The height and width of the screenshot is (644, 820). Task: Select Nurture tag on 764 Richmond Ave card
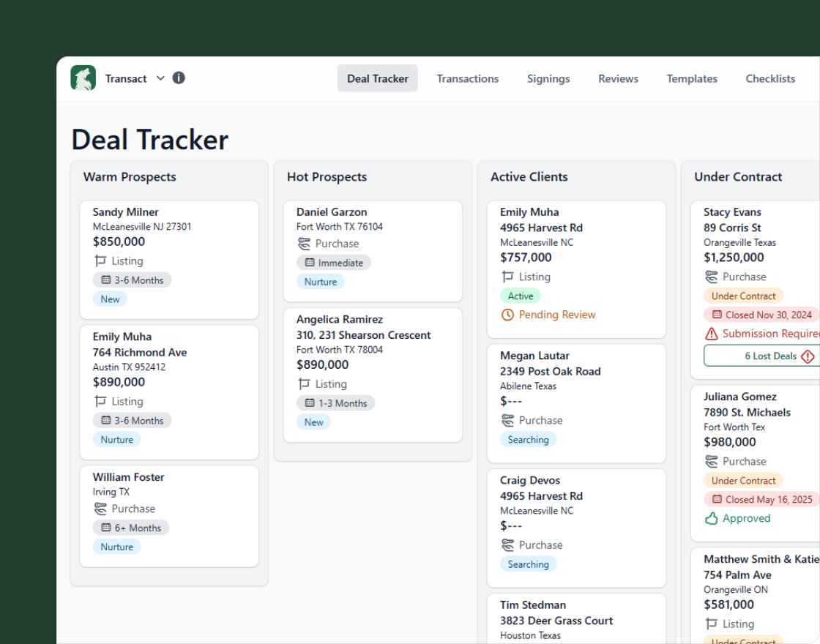(x=116, y=440)
